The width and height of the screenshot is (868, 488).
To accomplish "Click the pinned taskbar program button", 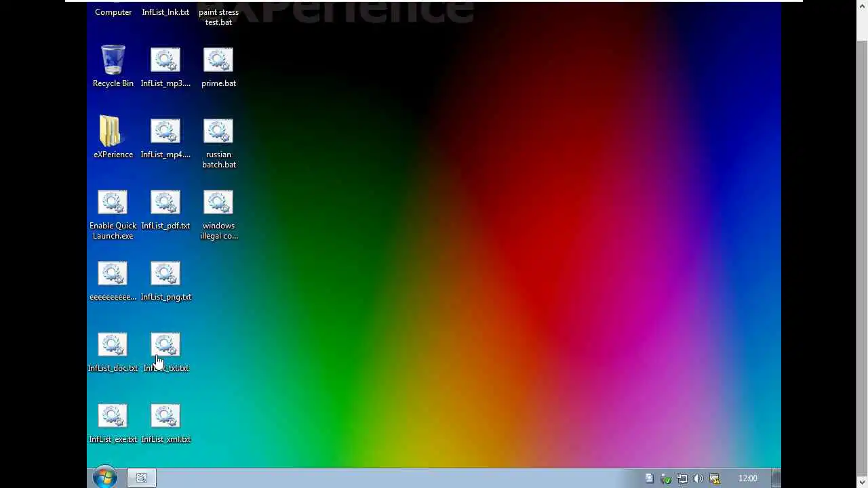I will coord(142,478).
